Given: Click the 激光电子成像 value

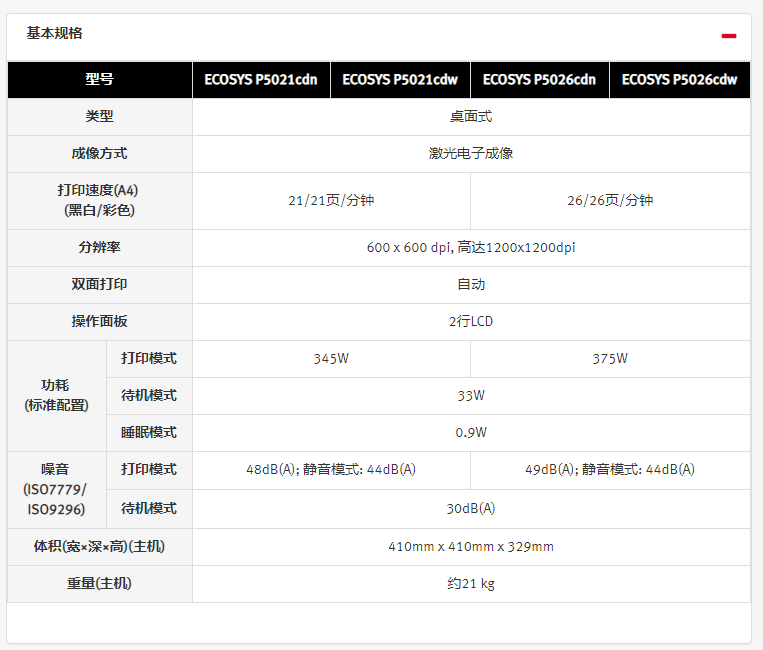Looking at the screenshot, I should click(471, 154).
